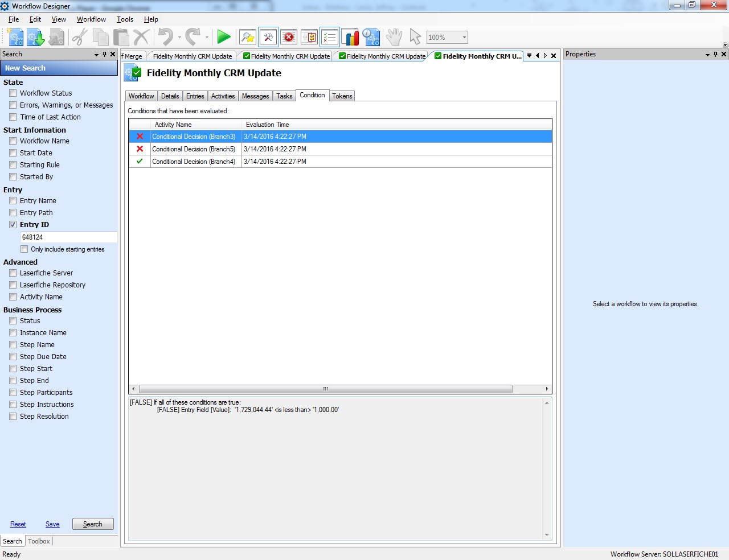Click the workflow diagram layout icon
This screenshot has width=729, height=560.
coord(309,38)
